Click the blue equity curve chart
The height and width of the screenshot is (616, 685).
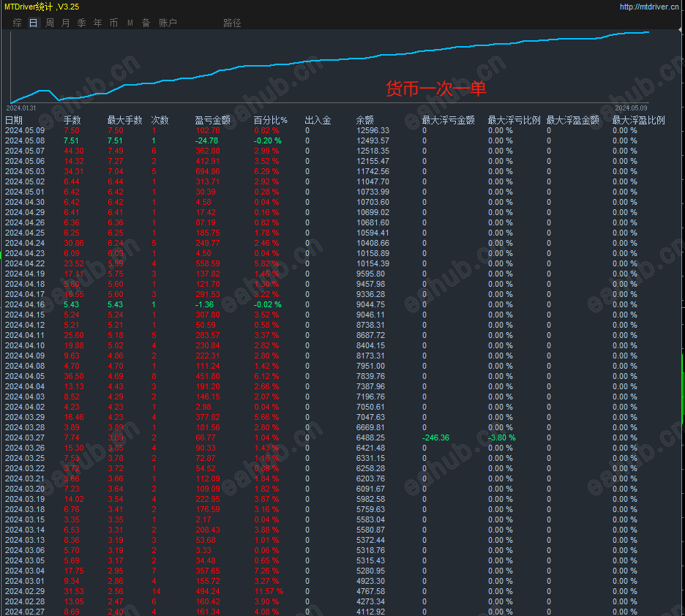(x=330, y=67)
